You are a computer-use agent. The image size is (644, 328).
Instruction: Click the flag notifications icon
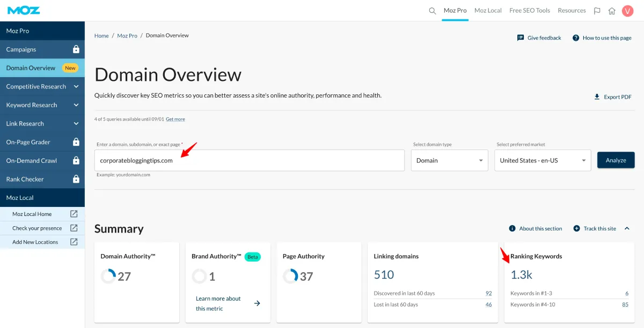coord(597,11)
